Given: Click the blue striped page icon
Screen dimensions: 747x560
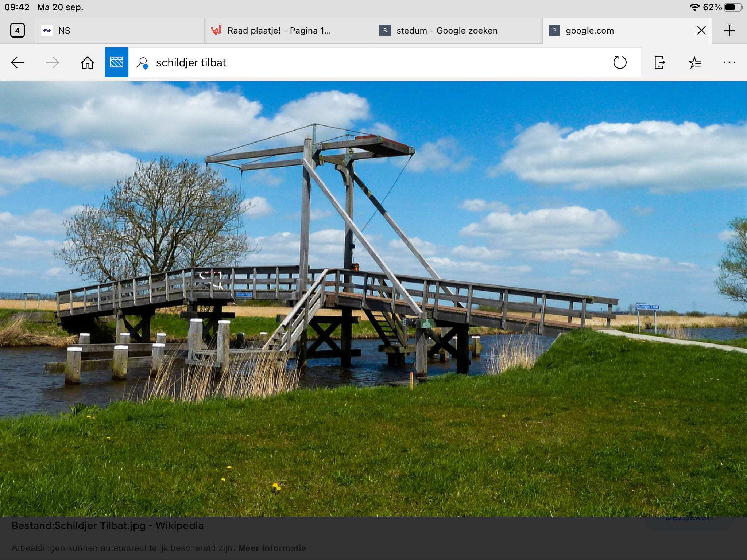Looking at the screenshot, I should 117,62.
